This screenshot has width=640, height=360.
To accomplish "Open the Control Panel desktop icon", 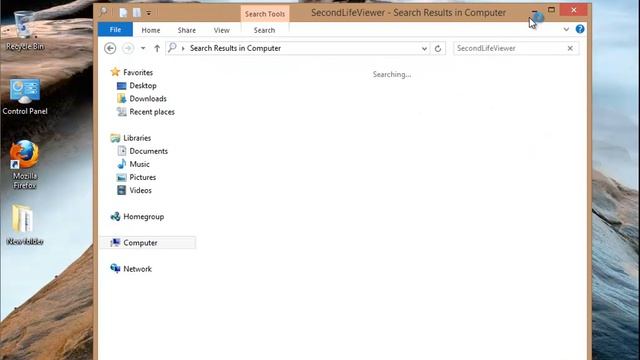I will pos(24,97).
